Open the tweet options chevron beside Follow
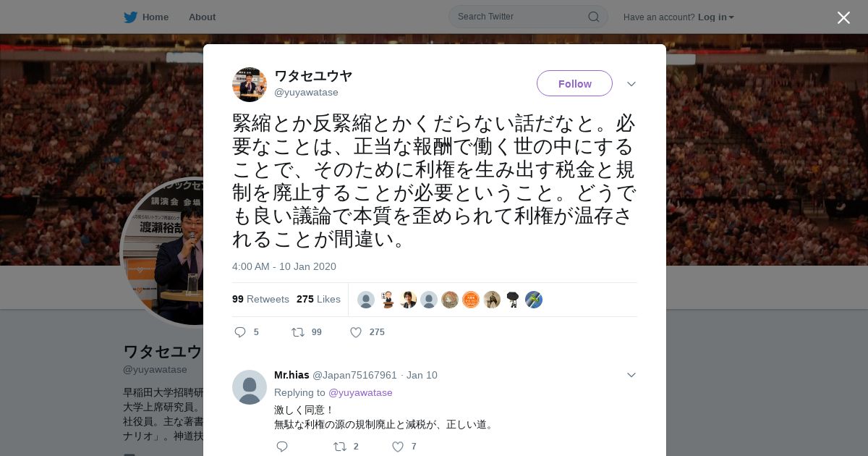 631,84
